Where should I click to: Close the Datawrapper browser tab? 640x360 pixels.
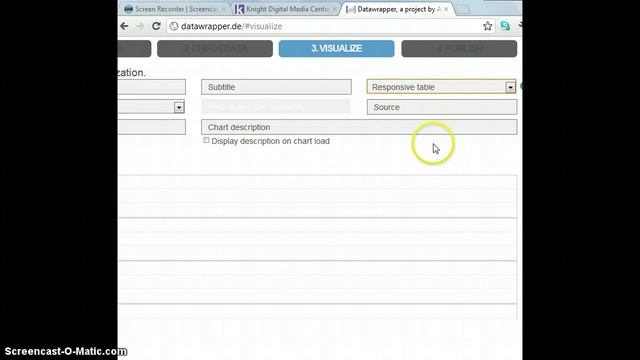[x=446, y=9]
